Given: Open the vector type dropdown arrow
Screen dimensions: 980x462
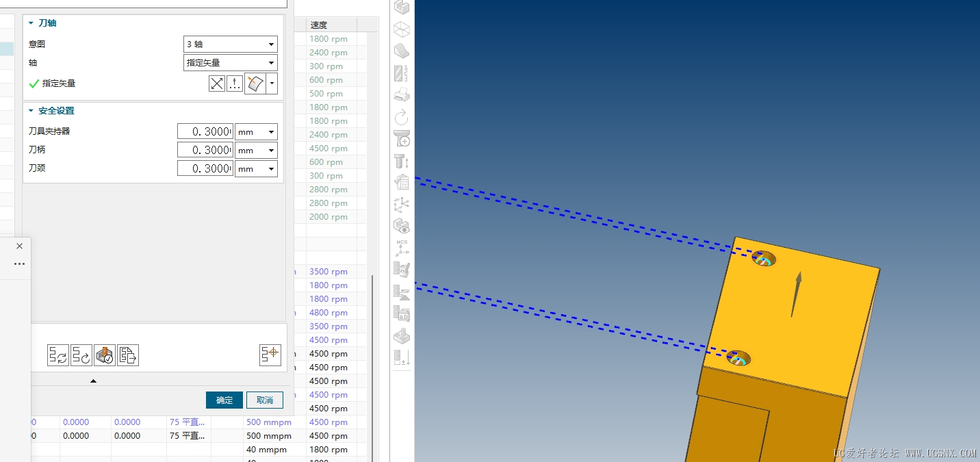Looking at the screenshot, I should point(272,84).
